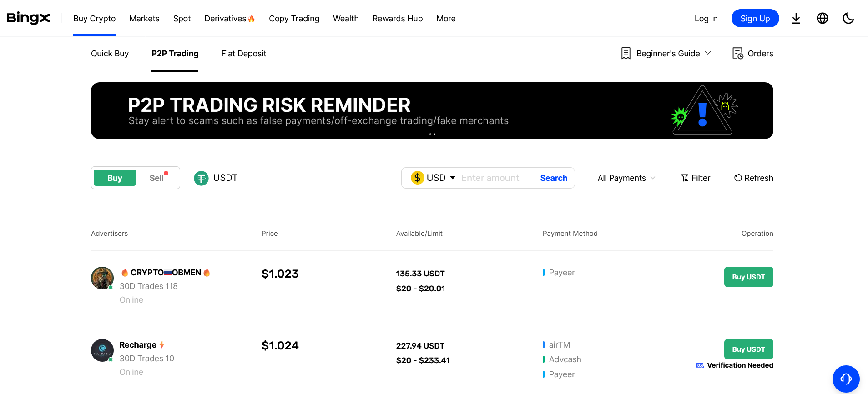Click the USDT Tether coin icon
Image resolution: width=868 pixels, height=394 pixels.
click(201, 178)
